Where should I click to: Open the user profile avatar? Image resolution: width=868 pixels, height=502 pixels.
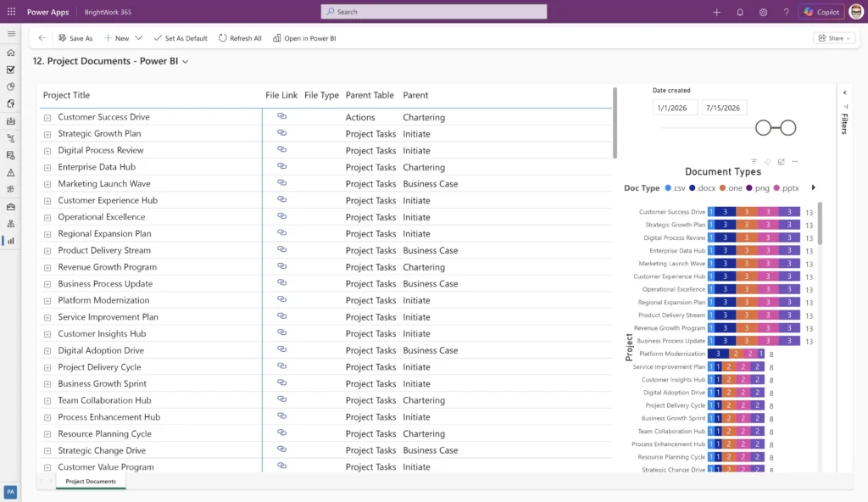[856, 12]
